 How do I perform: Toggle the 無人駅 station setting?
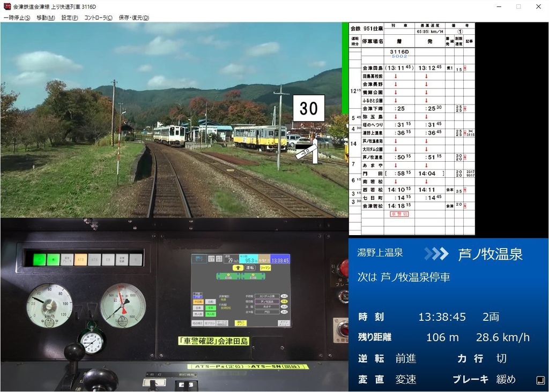198,314
